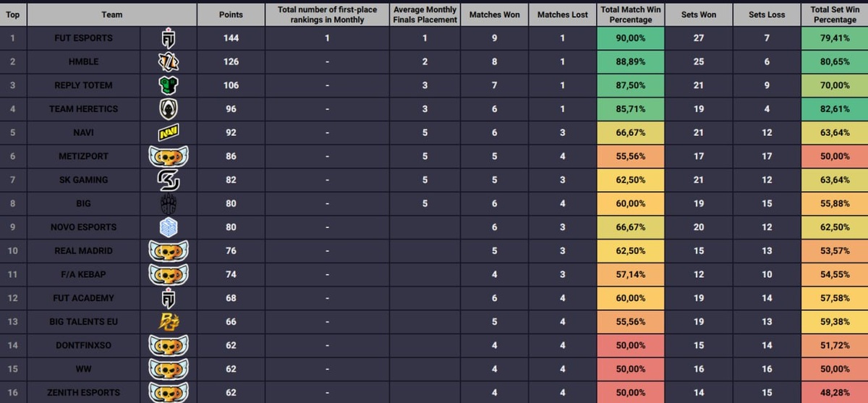Click the Matches Won column header

(494, 14)
